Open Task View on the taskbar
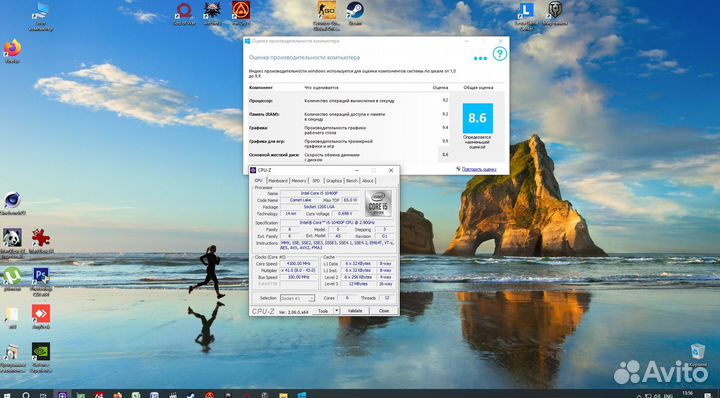This screenshot has width=720, height=398. pos(44,394)
